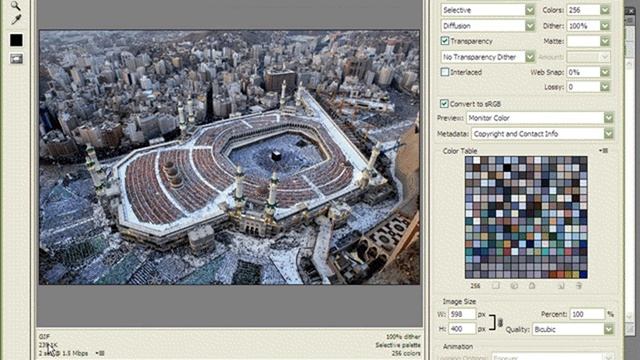640x360 pixels.
Task: Select the top-left swatch in the Color Table
Action: 469,160
